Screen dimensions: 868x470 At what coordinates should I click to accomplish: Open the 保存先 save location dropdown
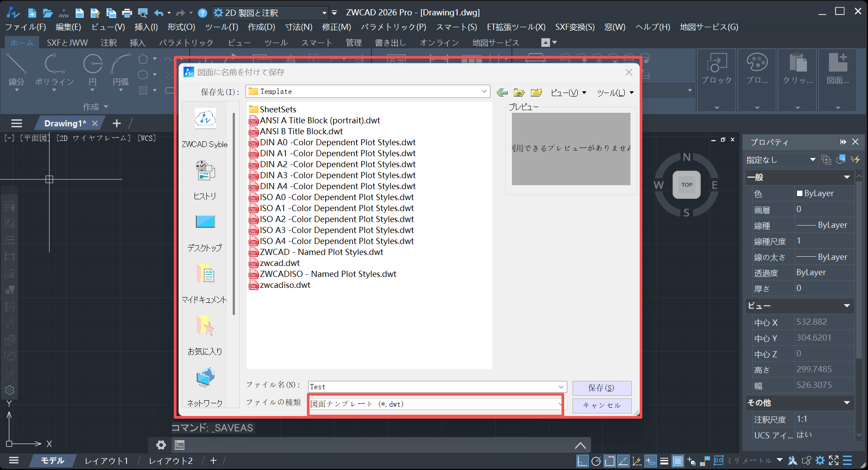coord(483,91)
